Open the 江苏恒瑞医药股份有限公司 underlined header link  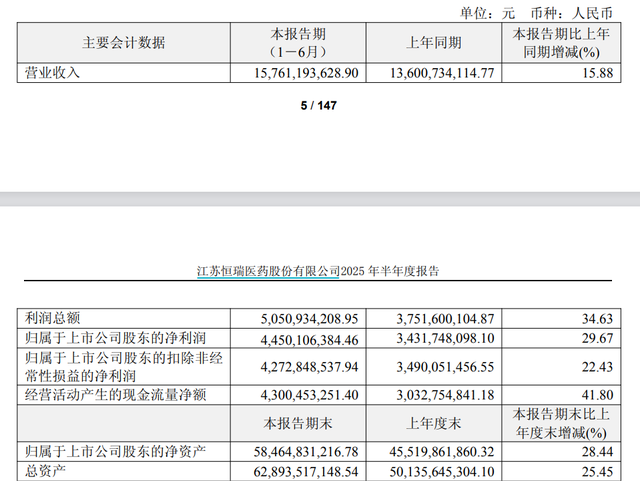pos(268,271)
